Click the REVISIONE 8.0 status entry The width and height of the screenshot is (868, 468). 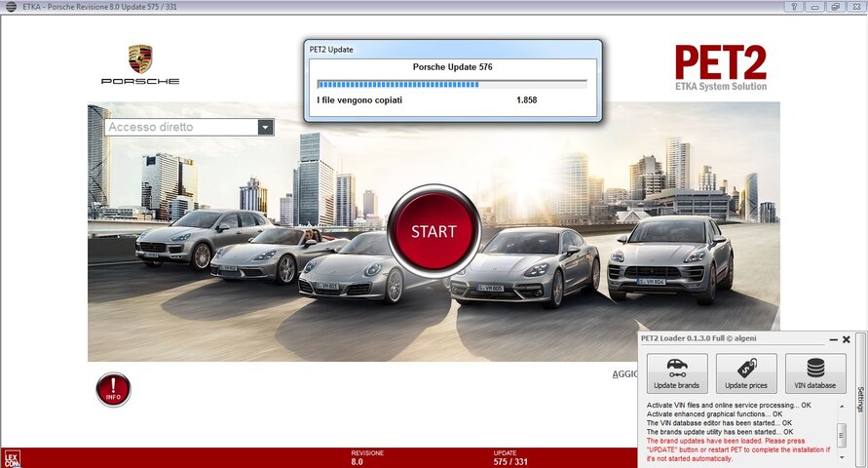tap(367, 457)
